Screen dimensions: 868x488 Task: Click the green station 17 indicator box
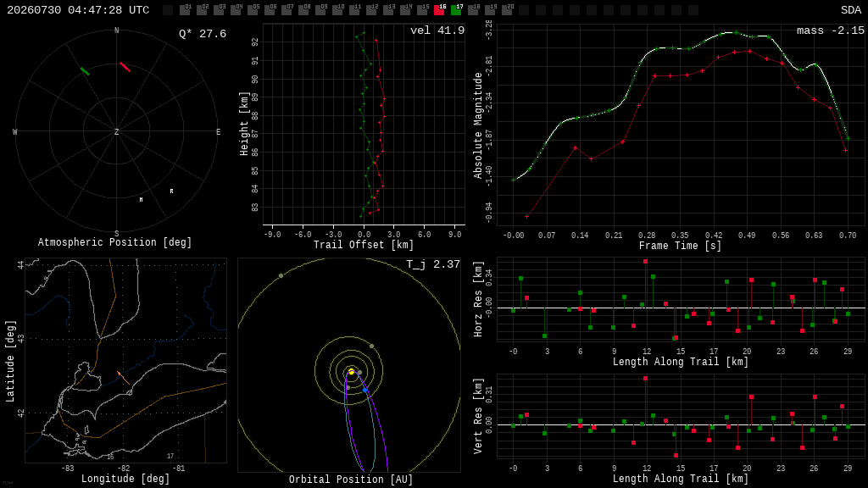(456, 10)
